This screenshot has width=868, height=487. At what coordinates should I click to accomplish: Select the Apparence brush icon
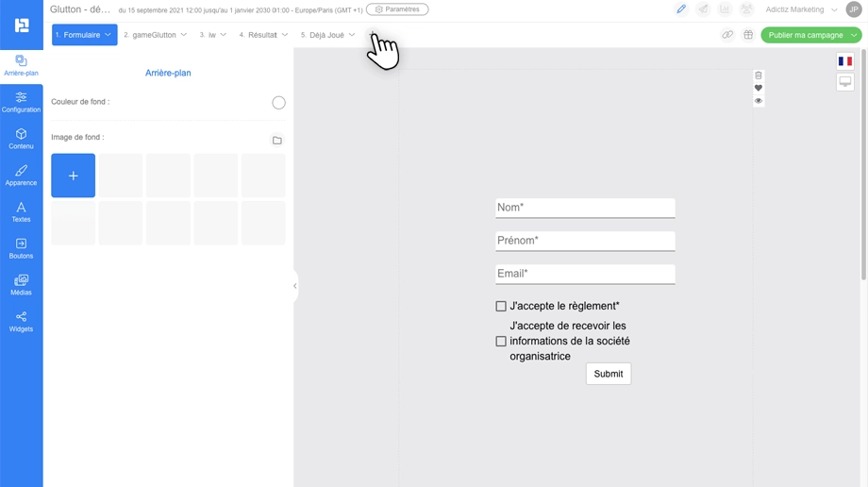point(21,171)
